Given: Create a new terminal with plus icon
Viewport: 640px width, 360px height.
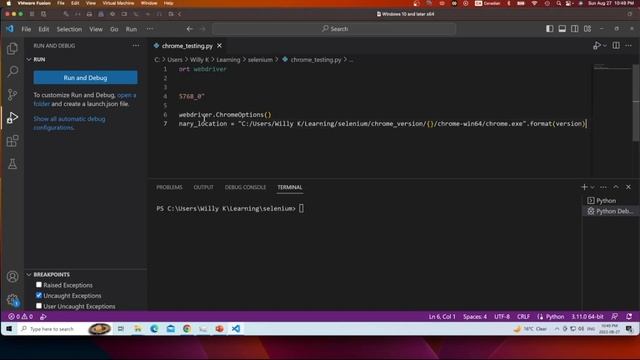Looking at the screenshot, I should tap(584, 187).
